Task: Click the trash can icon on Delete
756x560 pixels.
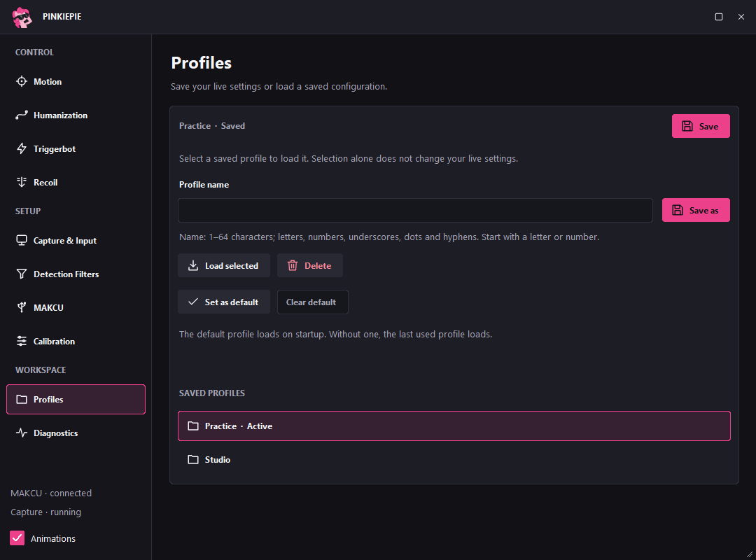Action: tap(292, 266)
